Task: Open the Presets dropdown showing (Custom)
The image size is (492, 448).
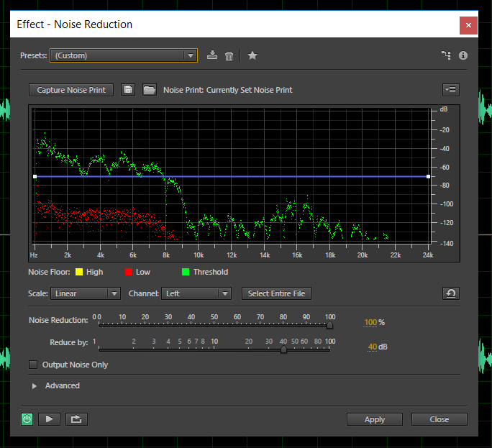Action: click(124, 55)
